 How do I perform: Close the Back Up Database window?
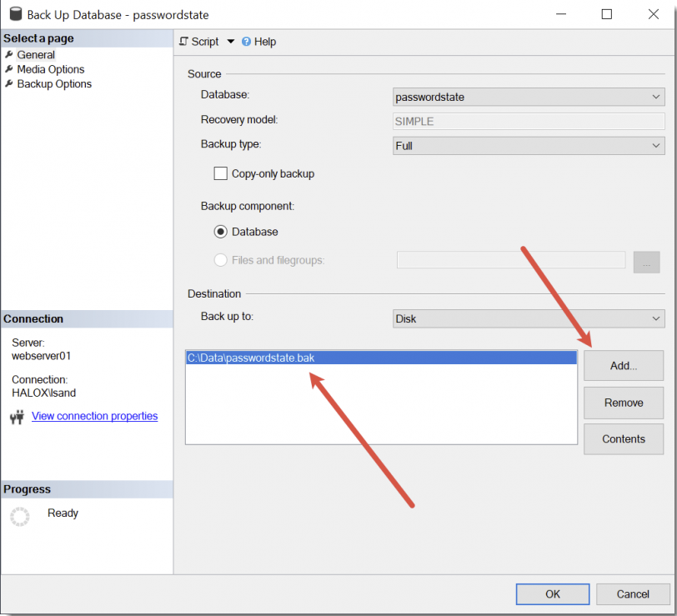[654, 14]
